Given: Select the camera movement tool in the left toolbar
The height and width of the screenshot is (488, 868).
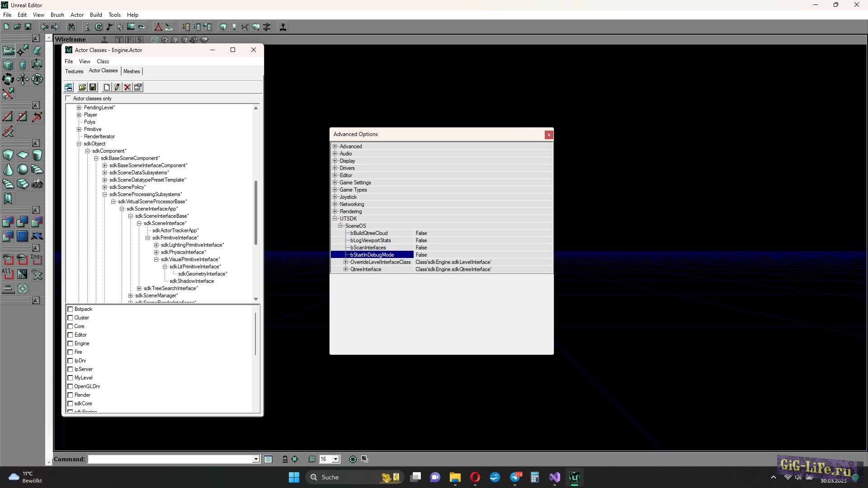Looking at the screenshot, I should point(8,50).
